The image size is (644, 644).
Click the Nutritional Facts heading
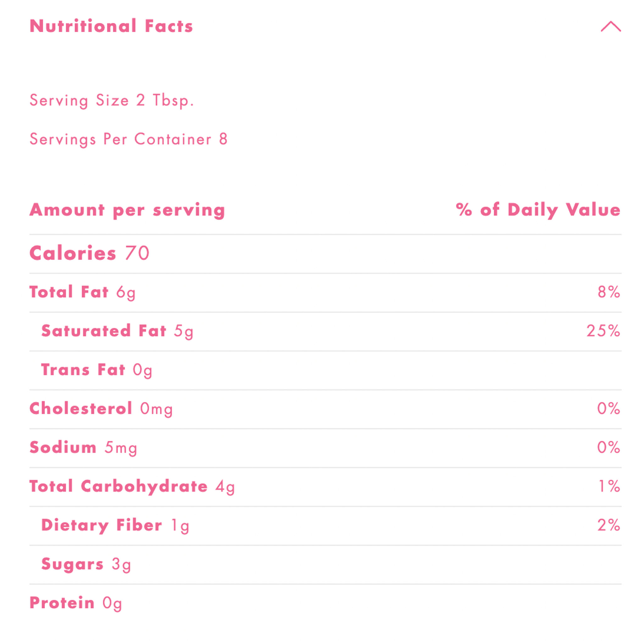pos(111,26)
